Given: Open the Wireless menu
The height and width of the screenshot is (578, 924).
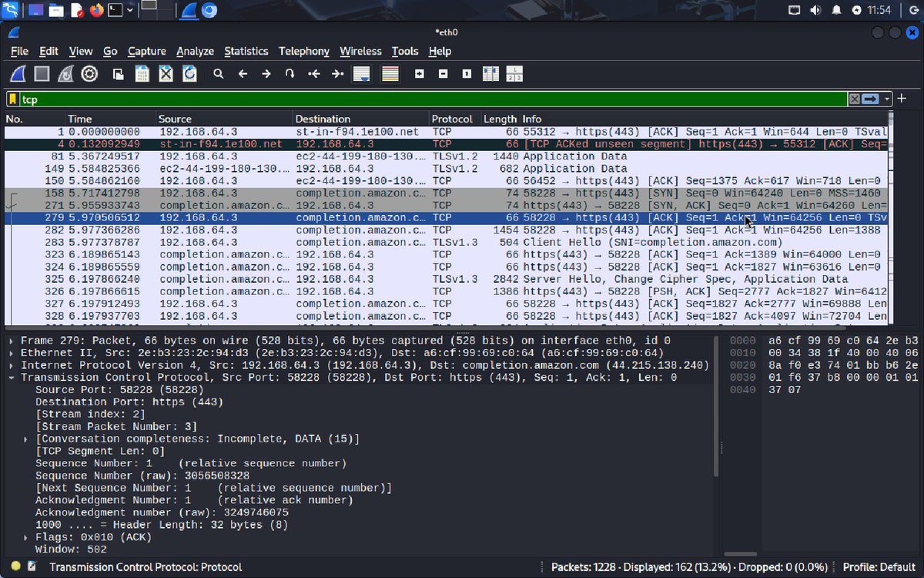Looking at the screenshot, I should point(360,51).
